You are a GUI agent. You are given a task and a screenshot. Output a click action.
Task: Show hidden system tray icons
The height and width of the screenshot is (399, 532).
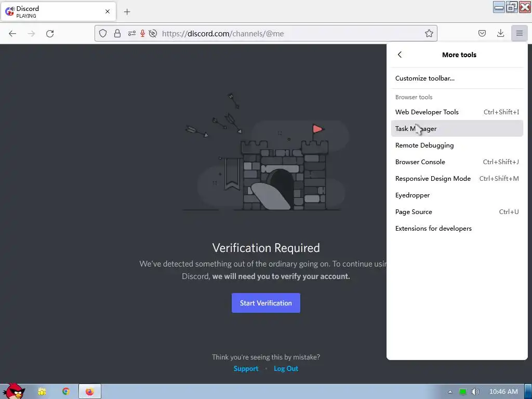click(450, 392)
